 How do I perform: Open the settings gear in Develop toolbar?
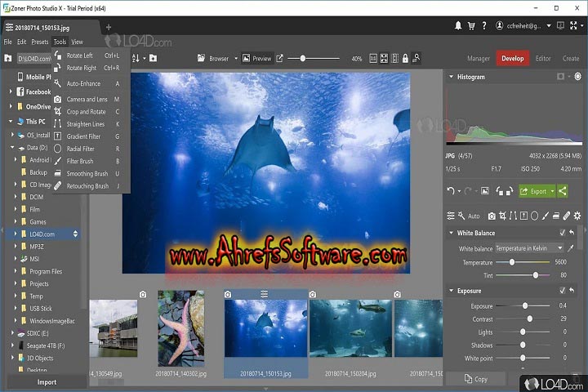coord(577,216)
